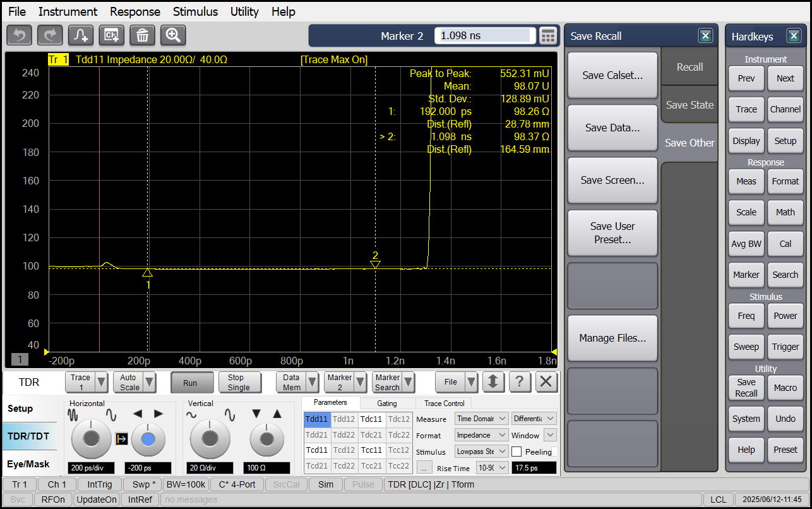Expand the Data Mem dropdown arrow

coord(313,382)
